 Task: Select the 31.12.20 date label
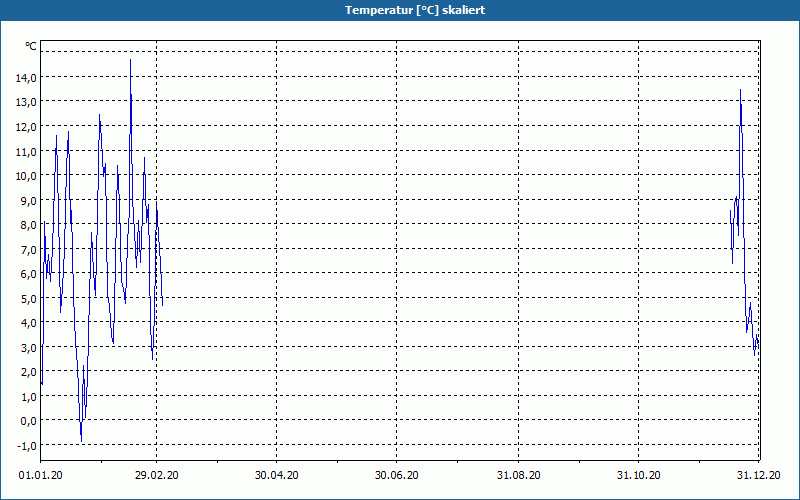[756, 475]
